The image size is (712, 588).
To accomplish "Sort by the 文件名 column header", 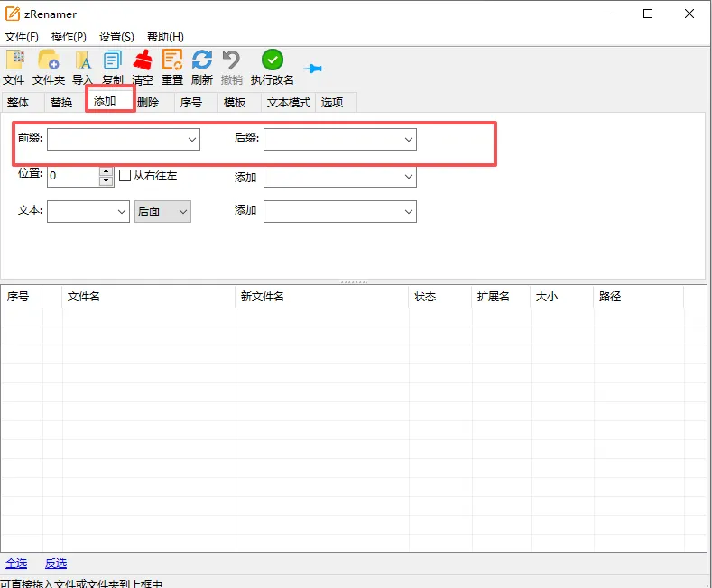I will click(x=149, y=297).
